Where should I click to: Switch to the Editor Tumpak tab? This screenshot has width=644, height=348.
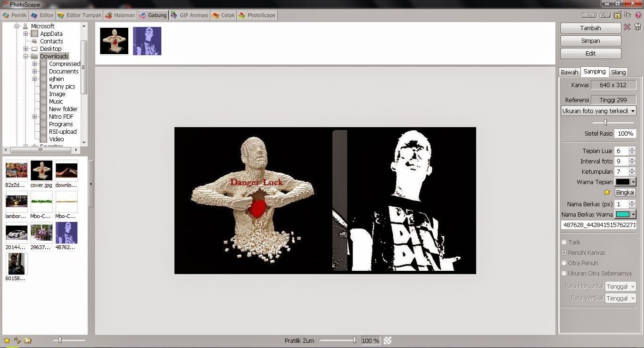[79, 15]
